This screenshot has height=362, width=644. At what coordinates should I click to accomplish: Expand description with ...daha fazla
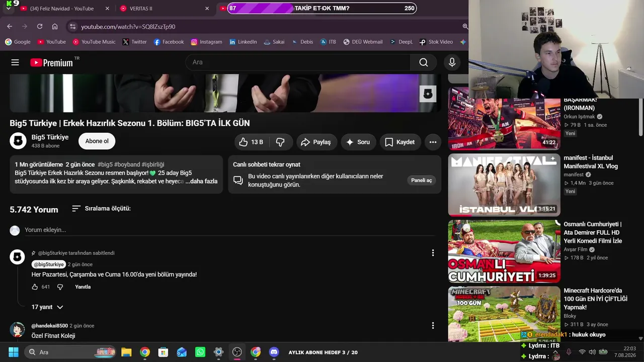pos(201,182)
